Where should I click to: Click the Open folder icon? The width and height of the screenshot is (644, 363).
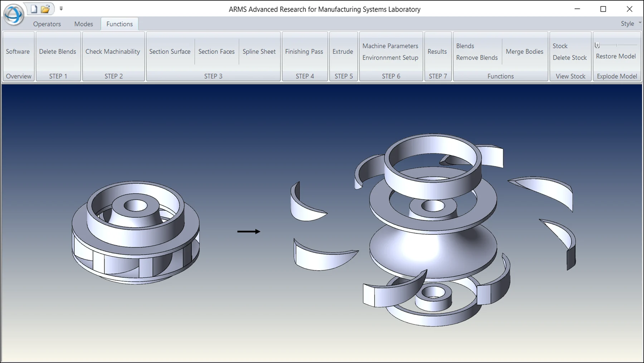45,9
